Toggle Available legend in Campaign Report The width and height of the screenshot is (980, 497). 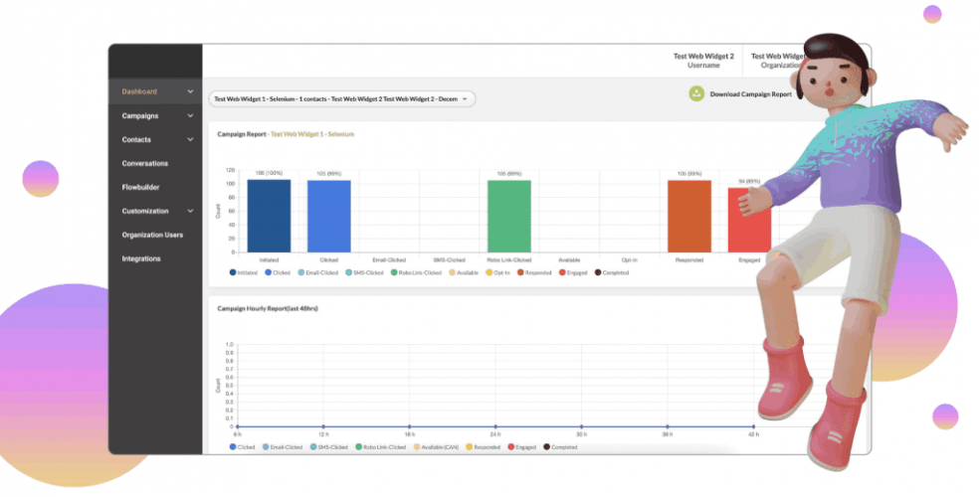[x=464, y=272]
